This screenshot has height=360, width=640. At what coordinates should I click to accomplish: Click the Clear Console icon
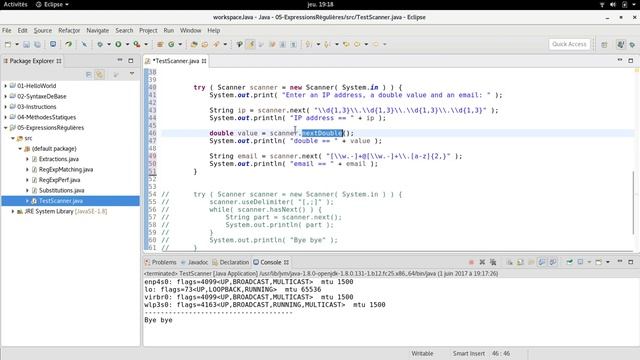tap(510, 262)
